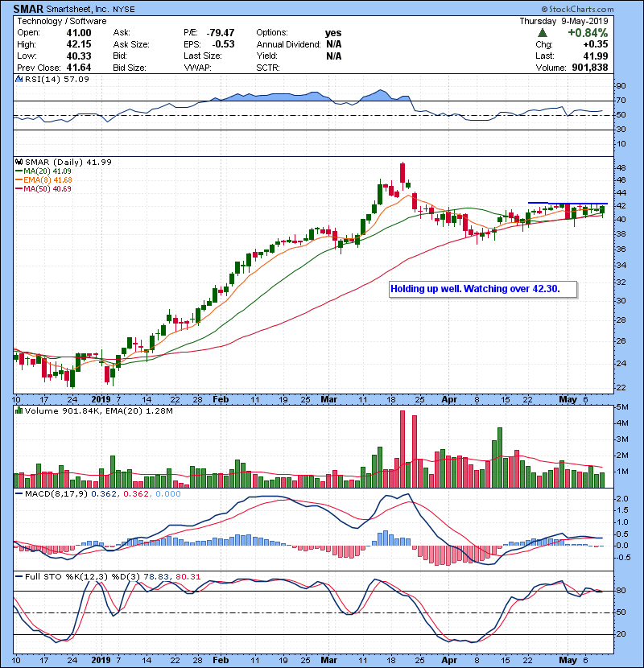Click the StockCharts.com copyright label

(x=577, y=9)
